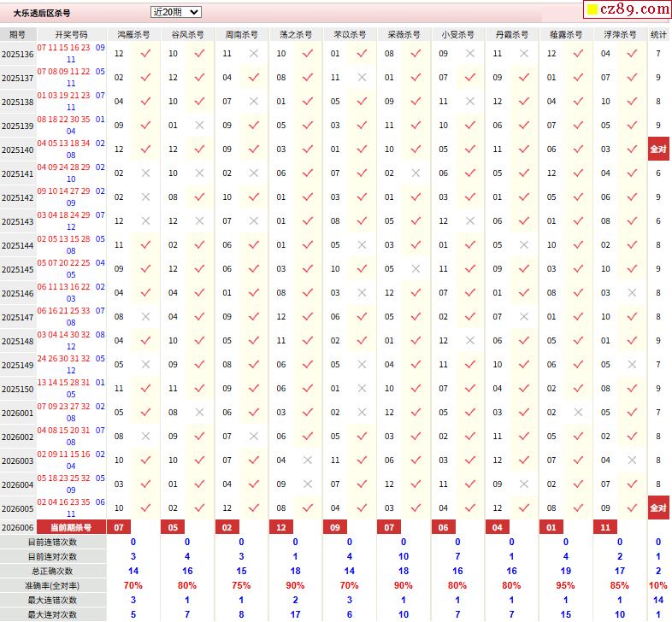Click the red 全对 badge in row 2026005
Viewport: 672px width, 622px height.
point(658,508)
